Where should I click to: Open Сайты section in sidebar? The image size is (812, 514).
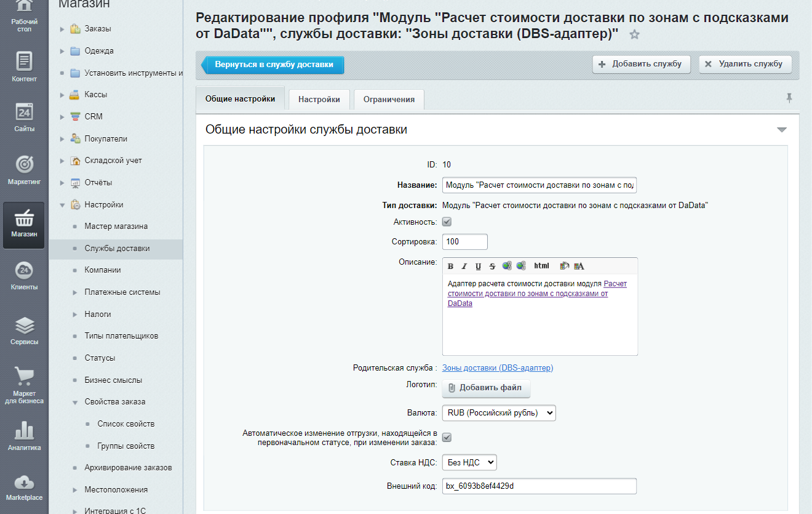(x=24, y=117)
